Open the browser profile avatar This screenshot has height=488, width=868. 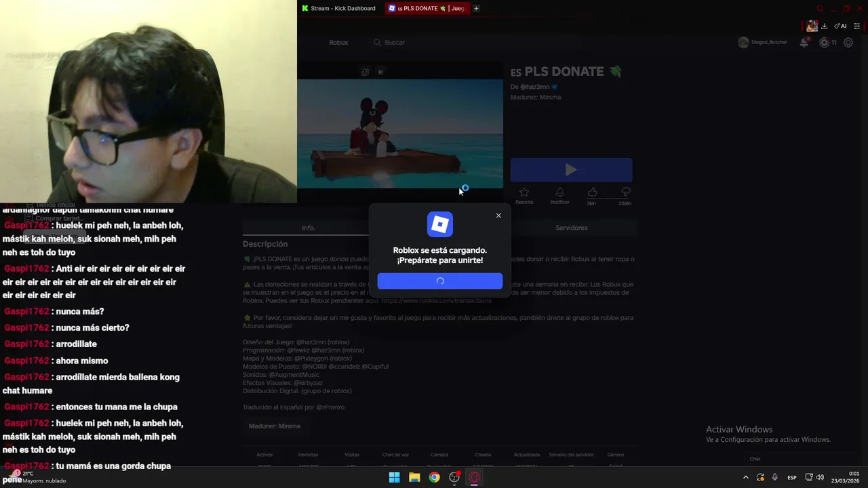812,26
